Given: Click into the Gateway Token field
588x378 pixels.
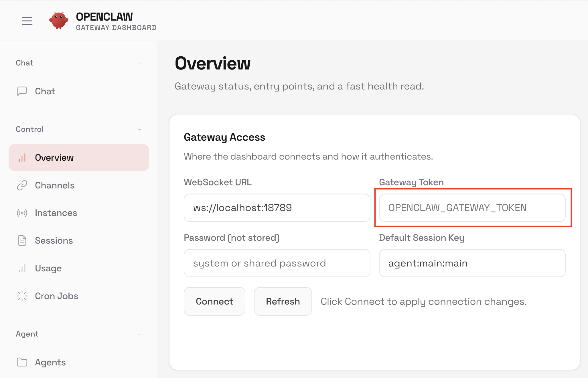Looking at the screenshot, I should pyautogui.click(x=472, y=208).
